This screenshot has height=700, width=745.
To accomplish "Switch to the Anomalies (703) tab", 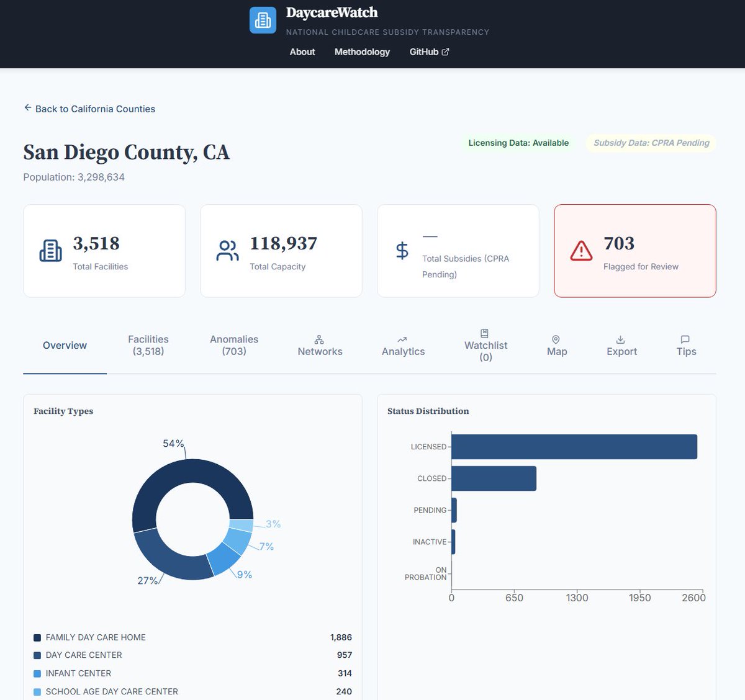I will click(x=233, y=345).
